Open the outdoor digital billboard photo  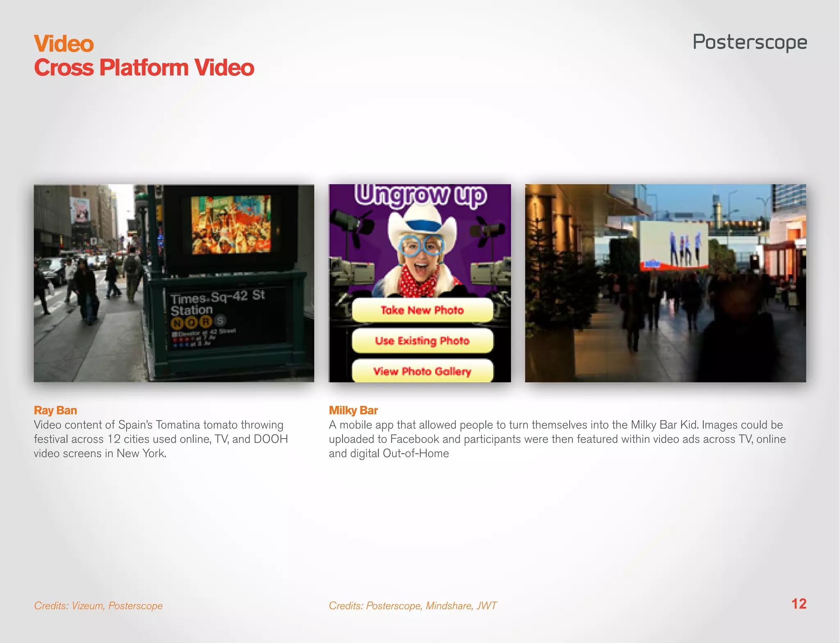(665, 283)
